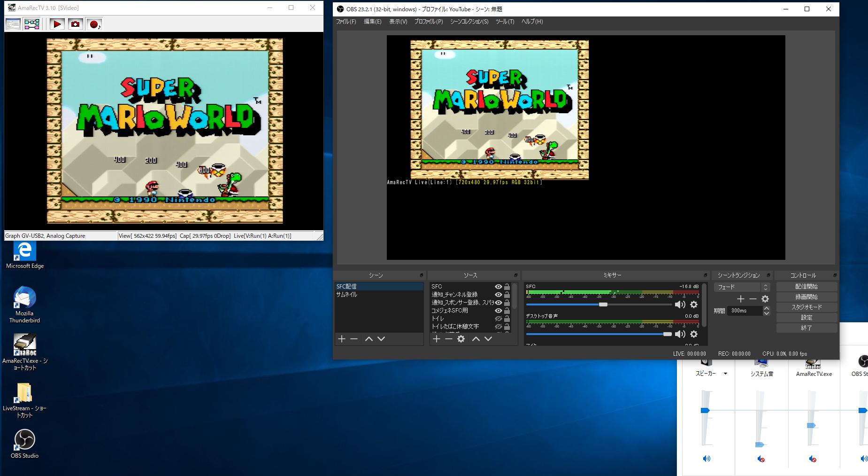Open AmaRecTV settings dialog icon
The width and height of the screenshot is (868, 476).
click(13, 23)
